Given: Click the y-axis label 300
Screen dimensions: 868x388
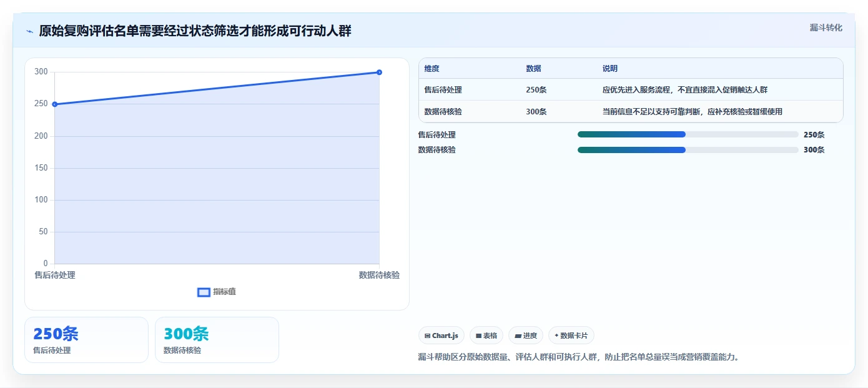Looking at the screenshot, I should coord(41,72).
